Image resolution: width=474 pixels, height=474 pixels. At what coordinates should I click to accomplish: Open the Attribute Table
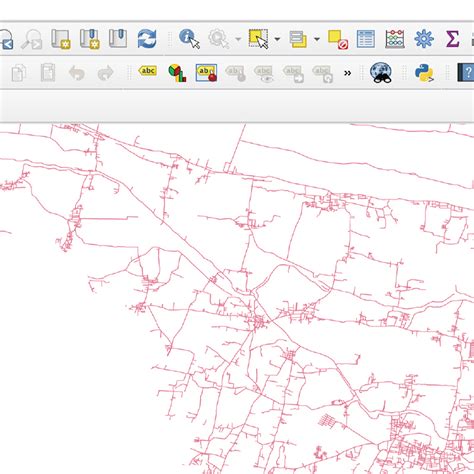(x=366, y=39)
